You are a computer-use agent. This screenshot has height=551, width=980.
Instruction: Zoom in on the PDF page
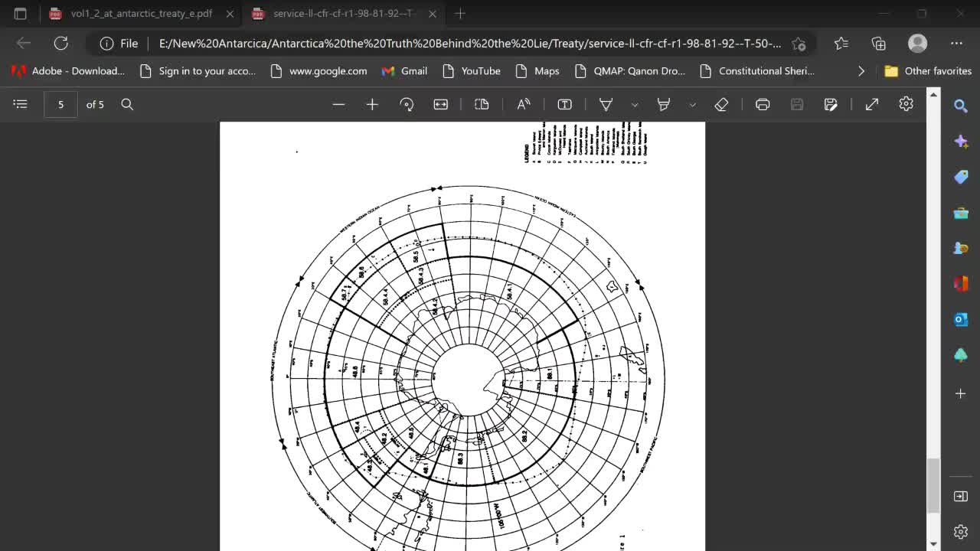click(372, 104)
